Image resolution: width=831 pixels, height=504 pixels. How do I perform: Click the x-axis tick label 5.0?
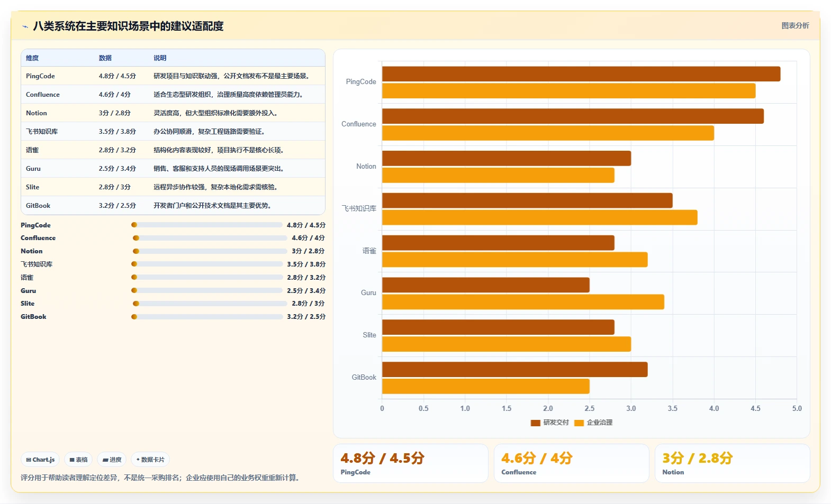(797, 409)
